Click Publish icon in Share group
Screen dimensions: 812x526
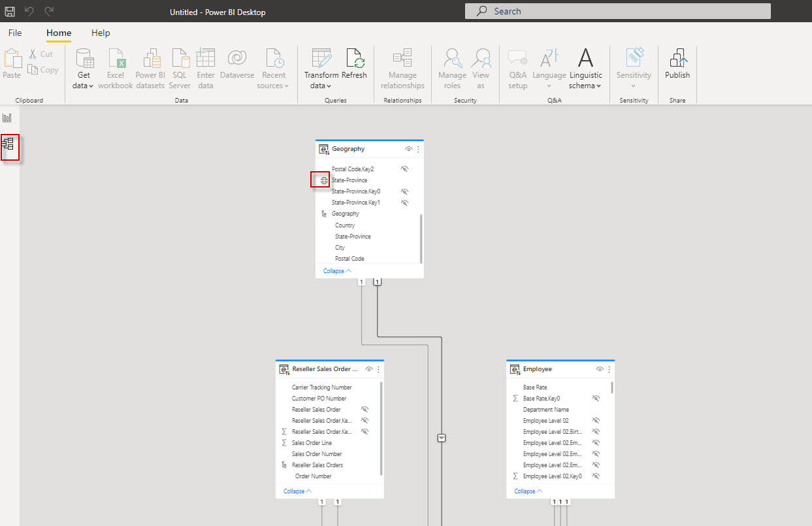coord(677,64)
